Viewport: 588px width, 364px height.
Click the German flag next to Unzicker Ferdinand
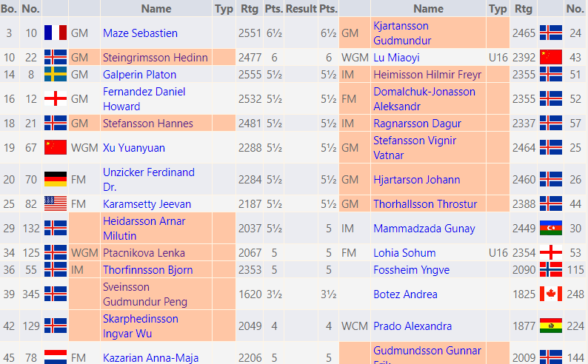pos(56,180)
